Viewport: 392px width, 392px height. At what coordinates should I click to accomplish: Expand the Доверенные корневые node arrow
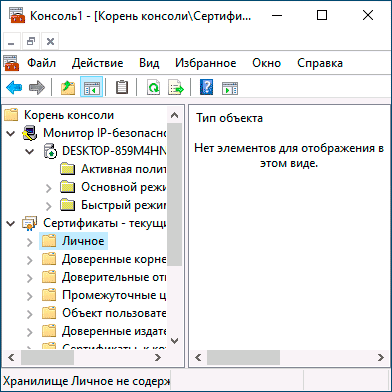[x=30, y=260]
